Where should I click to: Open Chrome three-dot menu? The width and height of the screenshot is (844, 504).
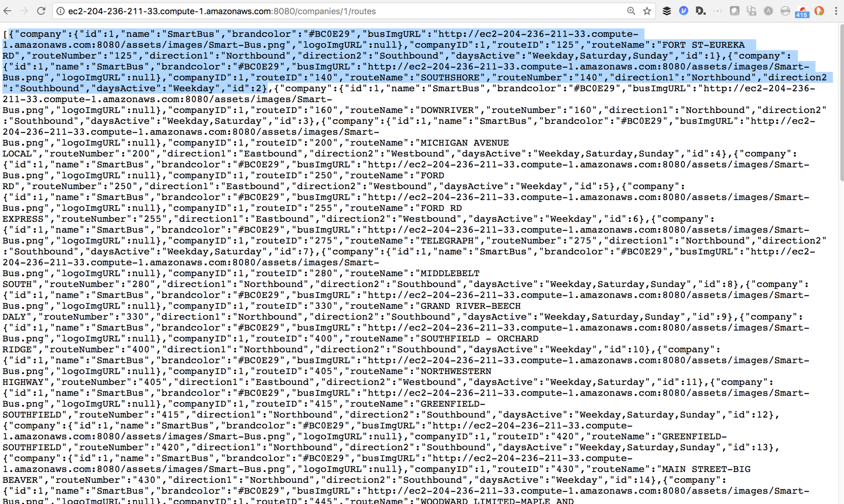[x=836, y=11]
